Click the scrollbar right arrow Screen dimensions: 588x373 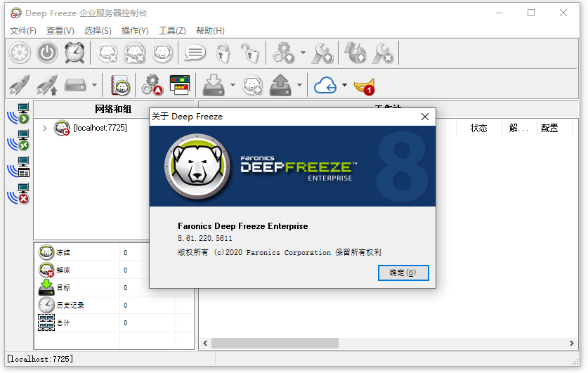click(571, 343)
